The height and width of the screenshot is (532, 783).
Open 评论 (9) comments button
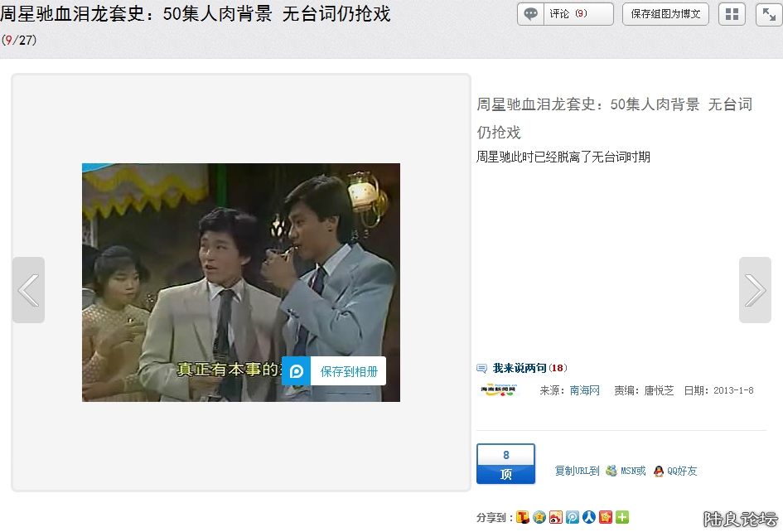(565, 14)
